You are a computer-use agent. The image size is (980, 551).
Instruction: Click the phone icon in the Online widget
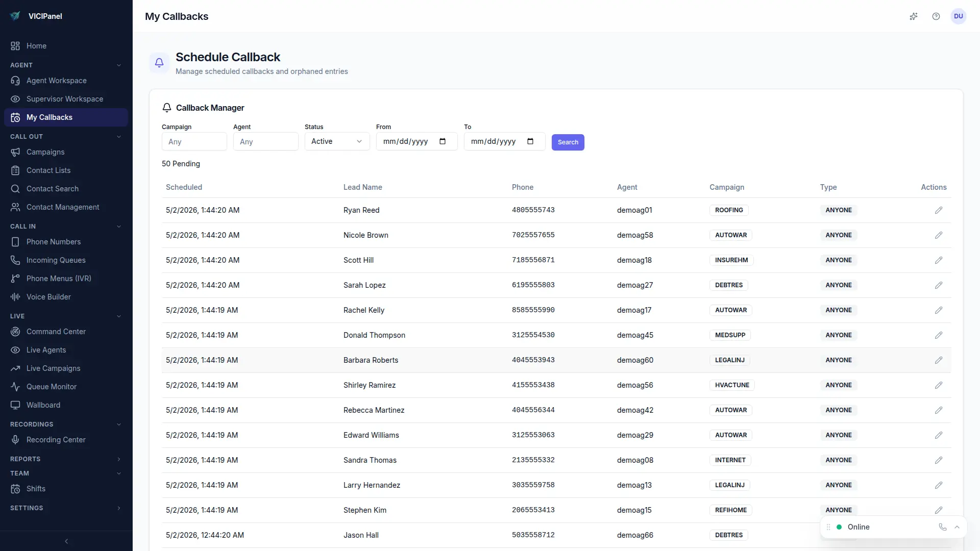(x=942, y=527)
